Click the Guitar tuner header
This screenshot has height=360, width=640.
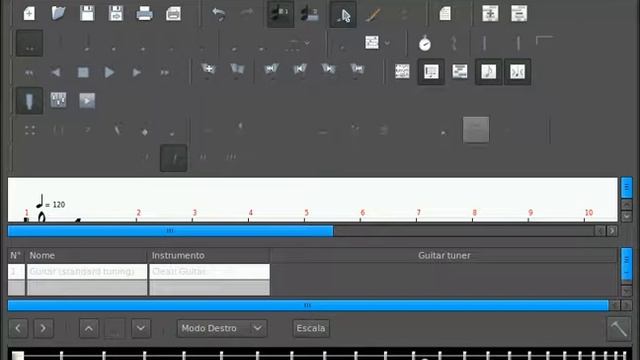pyautogui.click(x=444, y=256)
